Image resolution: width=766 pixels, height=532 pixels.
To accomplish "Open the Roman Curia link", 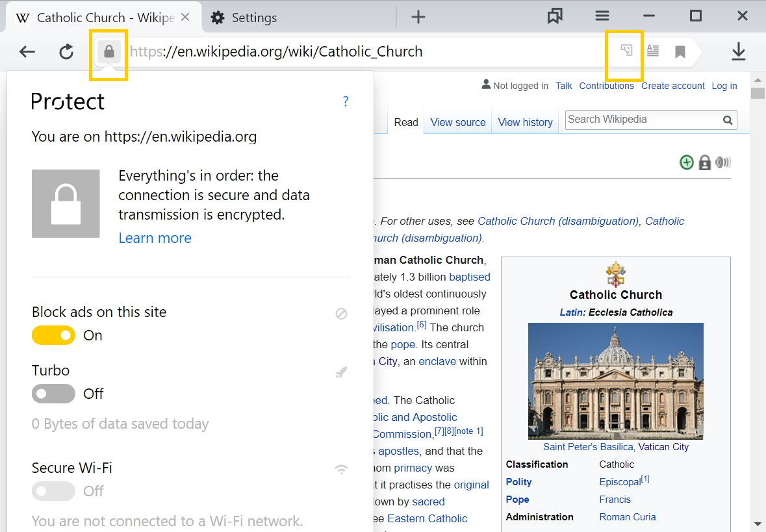I will 627,517.
